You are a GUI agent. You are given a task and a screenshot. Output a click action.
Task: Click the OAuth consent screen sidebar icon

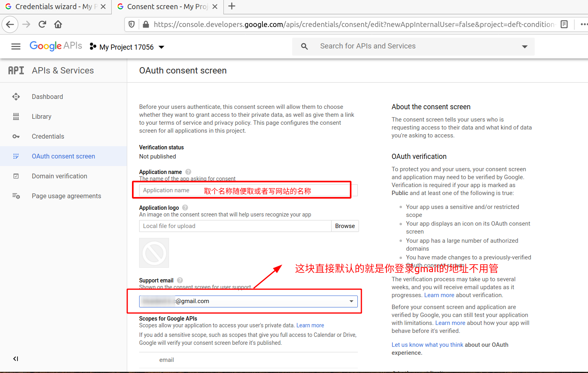click(16, 156)
